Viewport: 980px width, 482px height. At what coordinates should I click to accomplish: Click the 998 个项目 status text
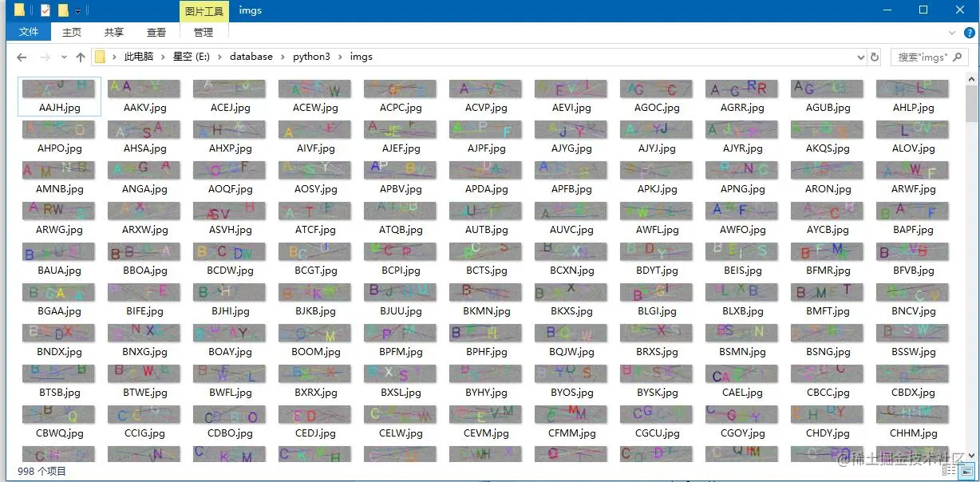click(41, 472)
